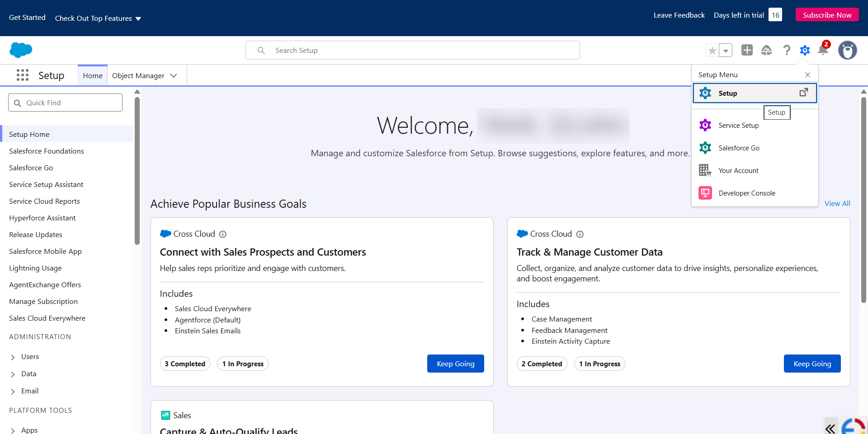Click the 3 Completed badge

(185, 364)
